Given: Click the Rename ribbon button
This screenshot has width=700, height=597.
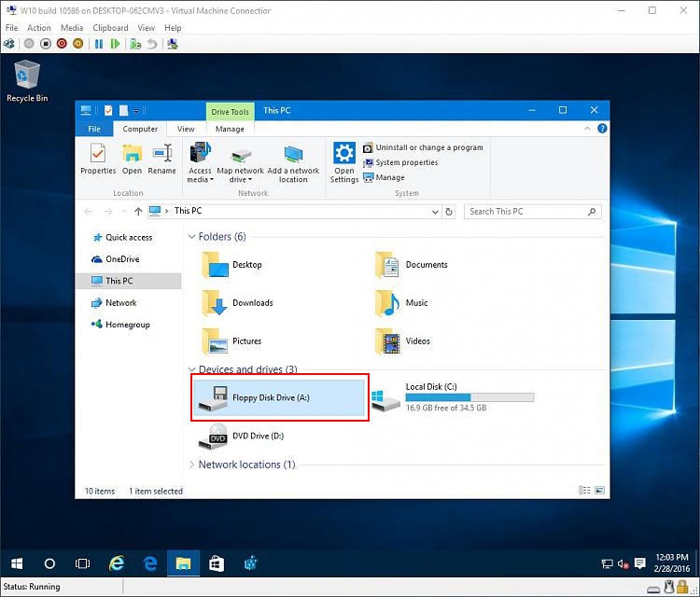Looking at the screenshot, I should click(162, 160).
